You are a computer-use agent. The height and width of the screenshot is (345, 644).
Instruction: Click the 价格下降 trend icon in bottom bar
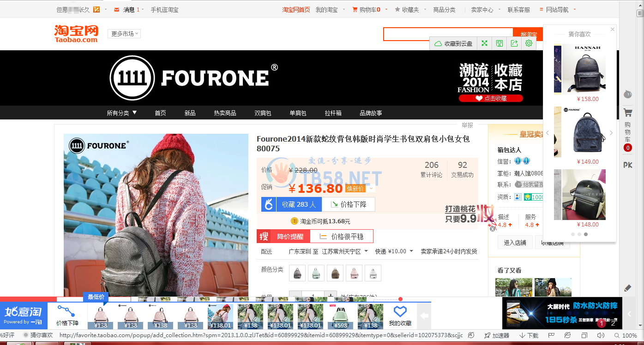pyautogui.click(x=67, y=311)
